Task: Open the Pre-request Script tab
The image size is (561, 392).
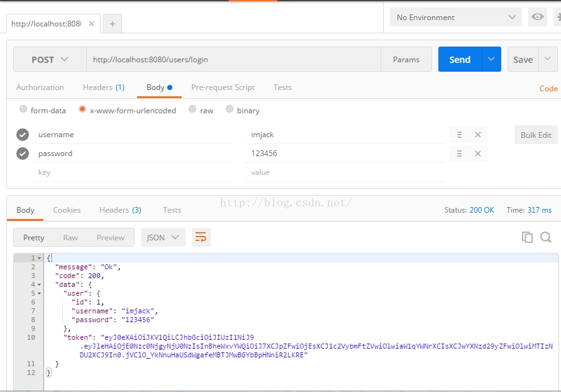Action: click(223, 87)
